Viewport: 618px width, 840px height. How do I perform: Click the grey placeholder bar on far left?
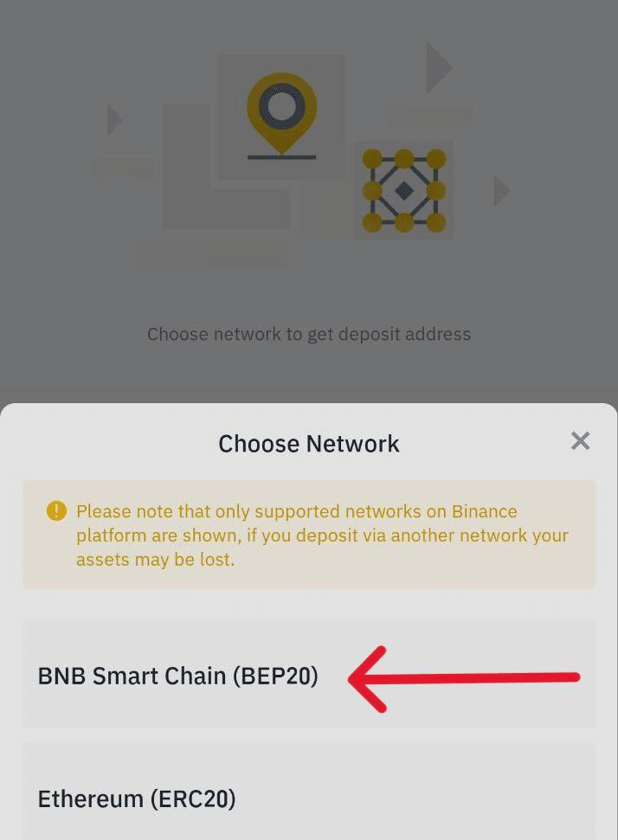(x=125, y=168)
